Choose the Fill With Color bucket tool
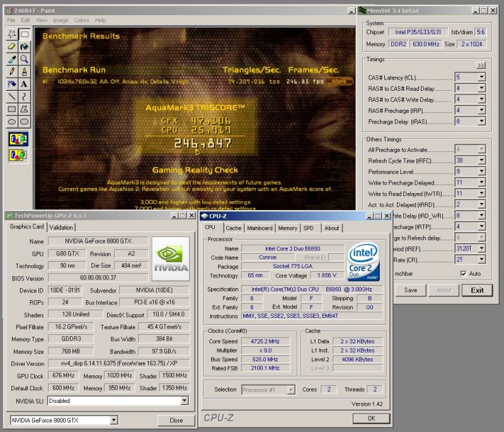This screenshot has width=504, height=432. click(x=25, y=46)
